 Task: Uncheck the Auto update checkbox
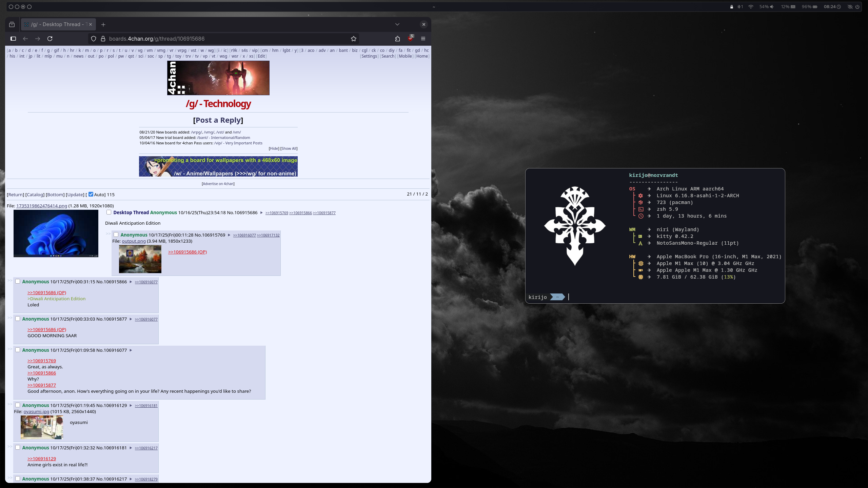pyautogui.click(x=91, y=194)
